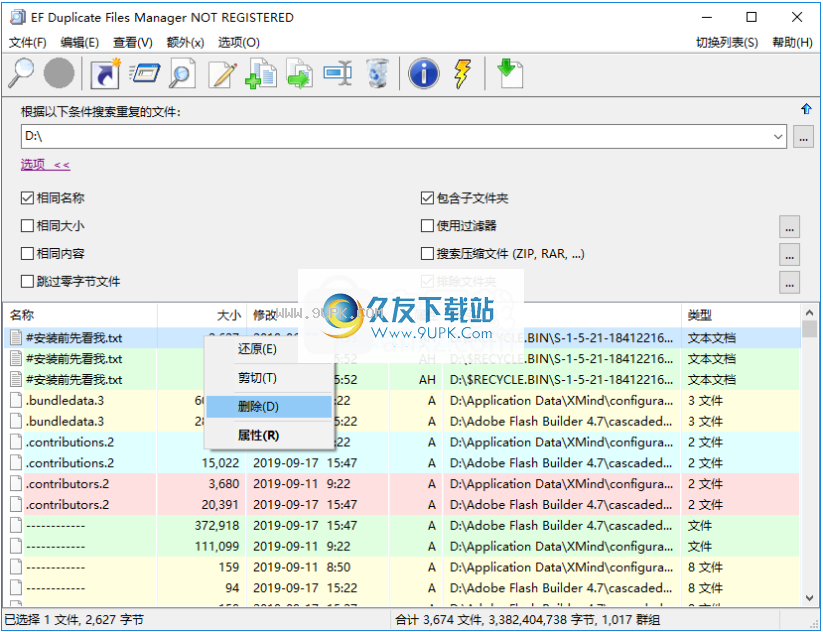Screen dimensions: 823x632
Task: Open the 帮助(H) menu
Action: (792, 43)
